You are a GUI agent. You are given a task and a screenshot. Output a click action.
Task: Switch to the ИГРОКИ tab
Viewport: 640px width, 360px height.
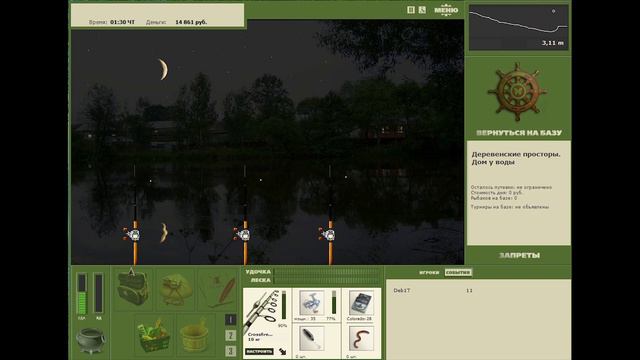(x=429, y=272)
